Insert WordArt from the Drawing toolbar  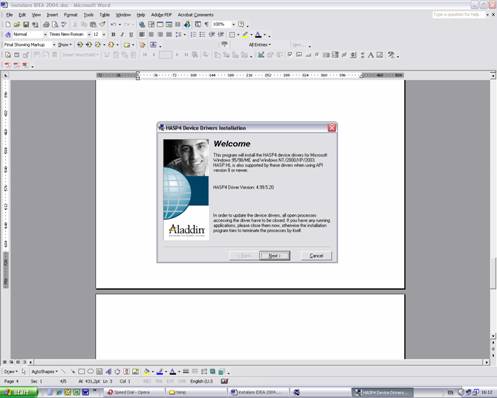[x=109, y=371]
